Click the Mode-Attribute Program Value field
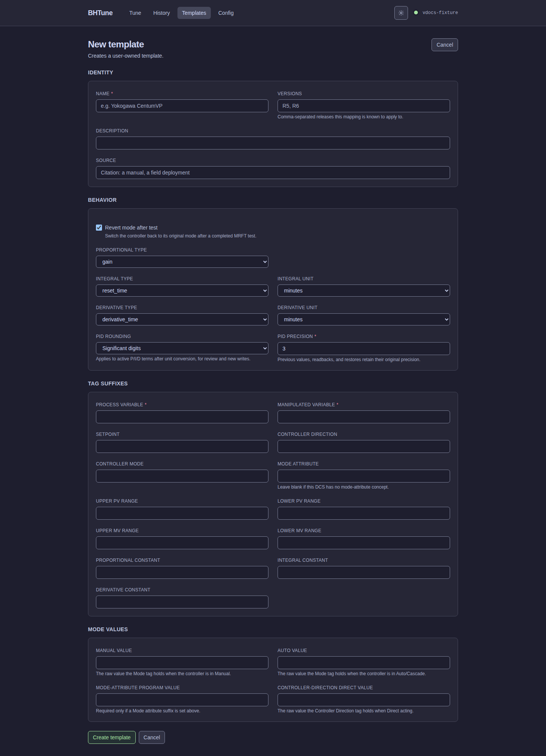Screen dimensions: 546x756 (x=182, y=700)
